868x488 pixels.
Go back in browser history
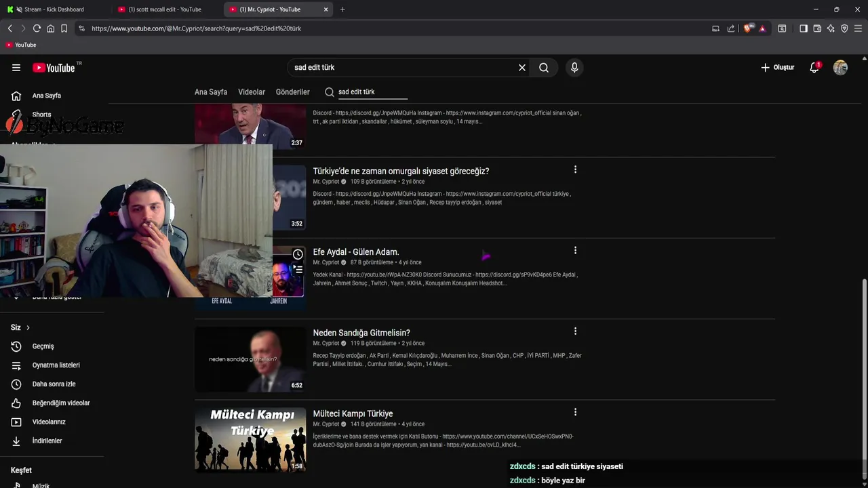tap(9, 28)
